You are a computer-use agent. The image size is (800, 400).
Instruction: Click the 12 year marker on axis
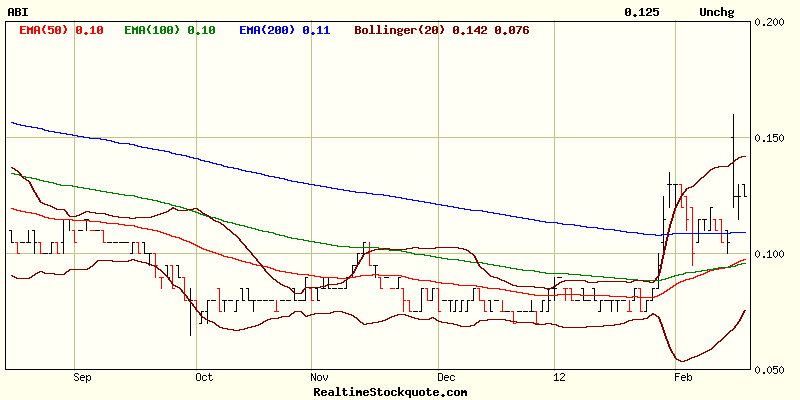559,378
